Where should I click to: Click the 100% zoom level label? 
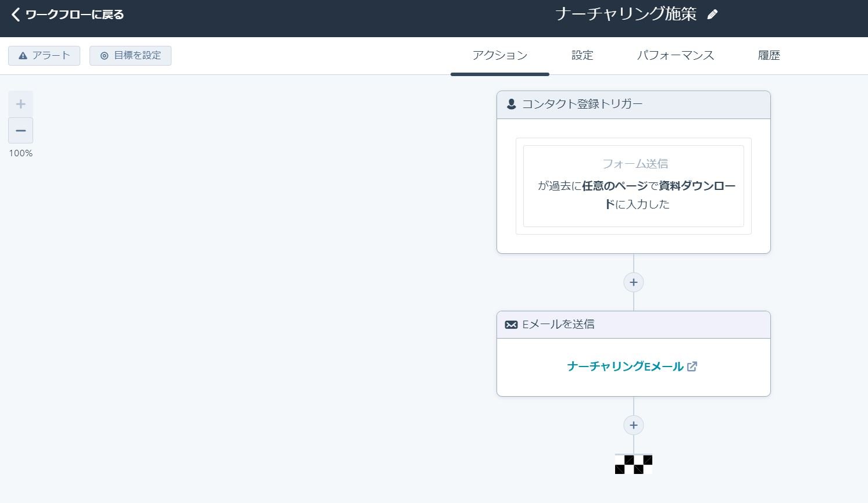[21, 153]
